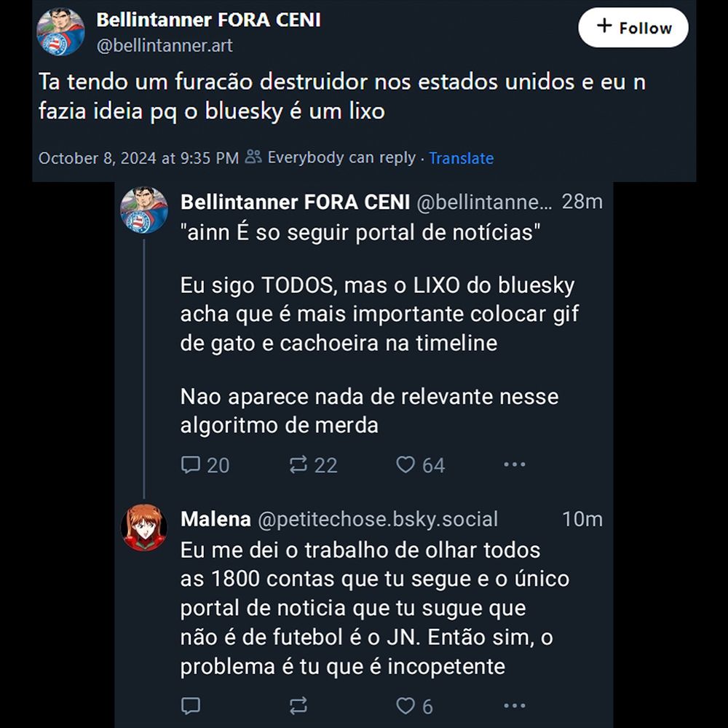728x728 pixels.
Task: Translate the post using the Translate link
Action: coord(462,158)
